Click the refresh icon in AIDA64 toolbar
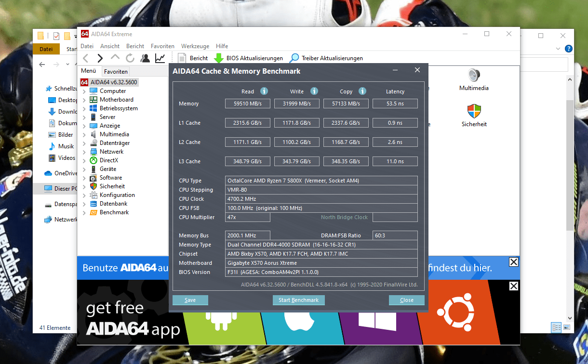This screenshot has height=364, width=588. 130,58
